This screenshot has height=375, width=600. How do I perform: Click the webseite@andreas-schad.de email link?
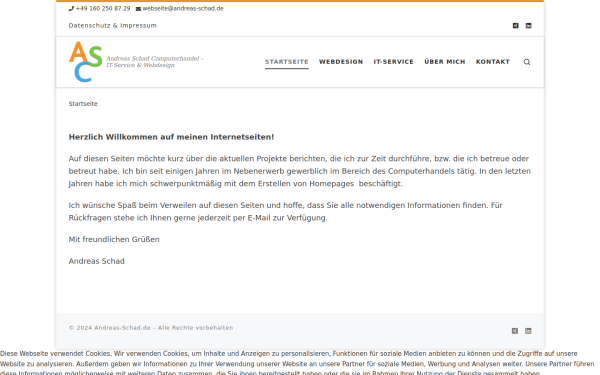(x=183, y=8)
